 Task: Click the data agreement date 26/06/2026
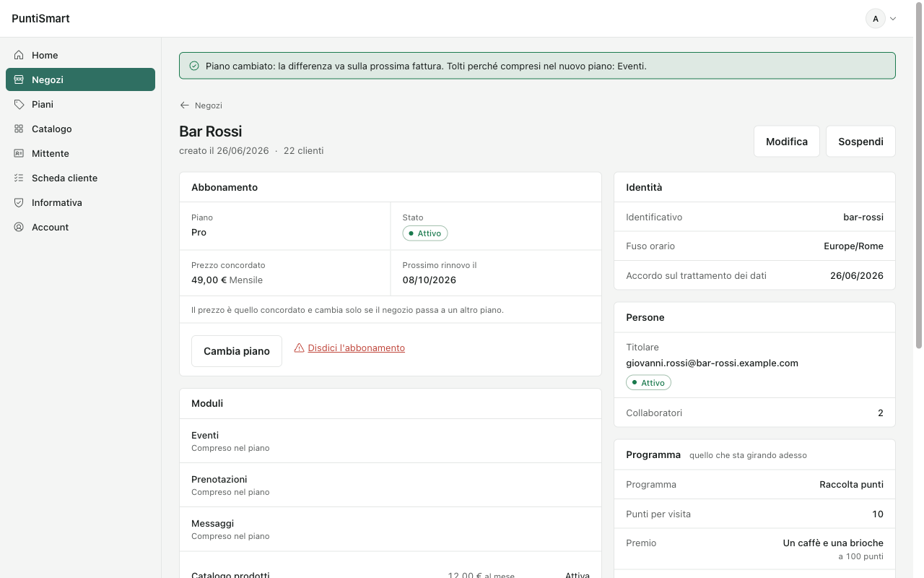pos(857,275)
